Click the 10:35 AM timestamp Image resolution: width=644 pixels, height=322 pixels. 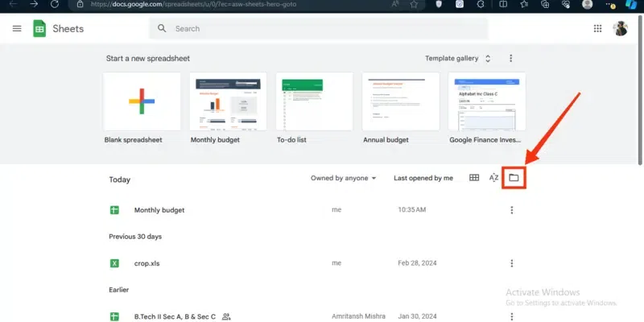coord(411,210)
